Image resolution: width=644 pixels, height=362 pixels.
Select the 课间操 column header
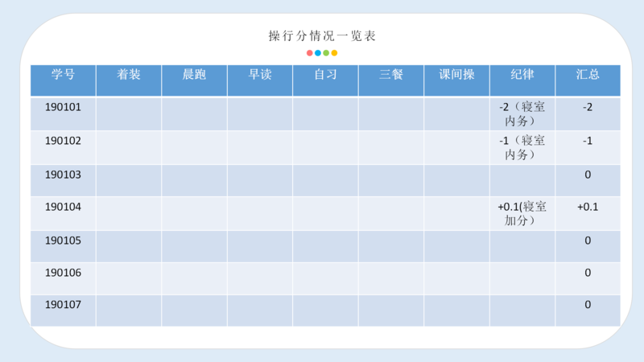pos(456,80)
